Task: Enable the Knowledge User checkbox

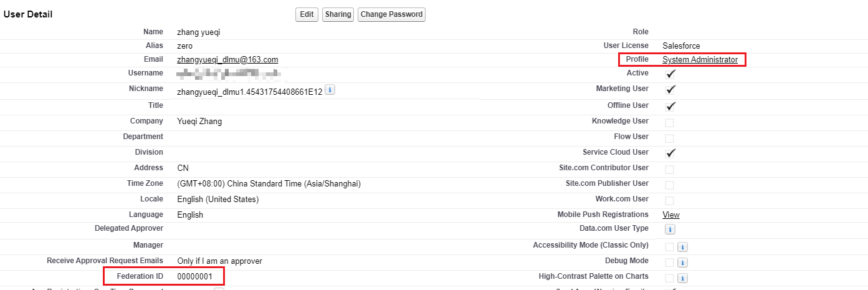Action: point(669,123)
